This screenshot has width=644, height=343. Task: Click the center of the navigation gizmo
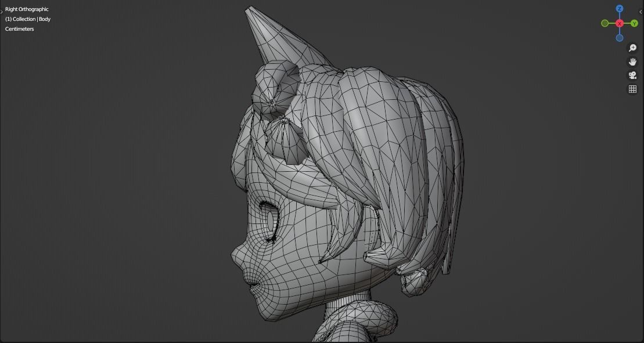[620, 23]
